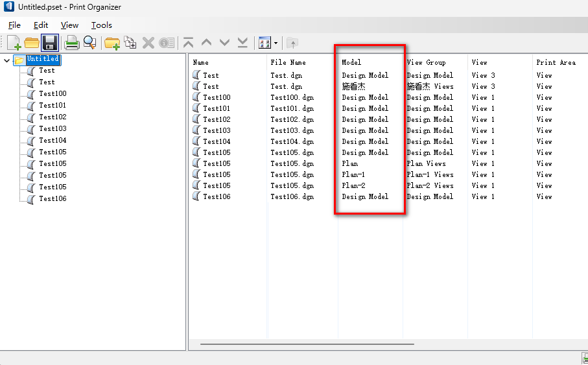Click the Plan model cell

(x=349, y=163)
